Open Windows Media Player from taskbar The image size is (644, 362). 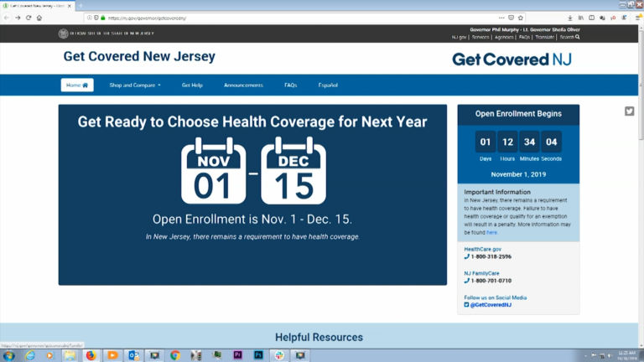[x=49, y=355]
